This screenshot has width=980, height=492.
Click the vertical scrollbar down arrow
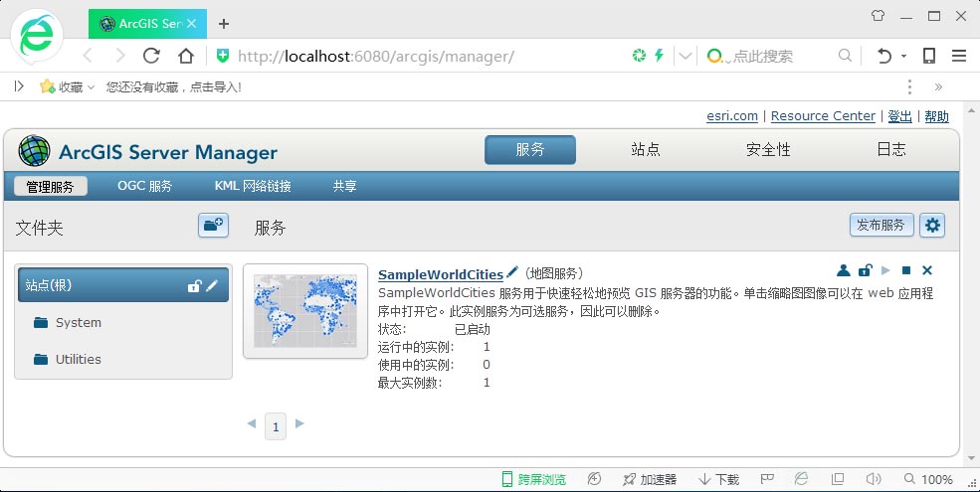971,459
